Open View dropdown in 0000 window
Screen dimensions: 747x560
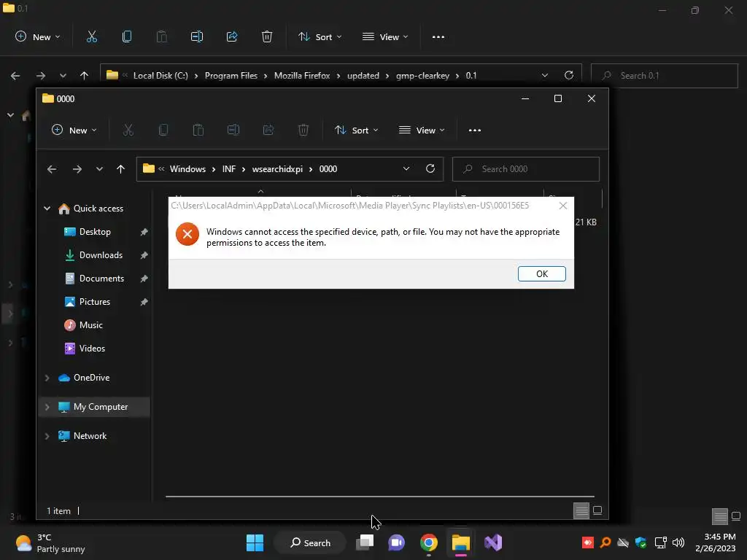422,131
